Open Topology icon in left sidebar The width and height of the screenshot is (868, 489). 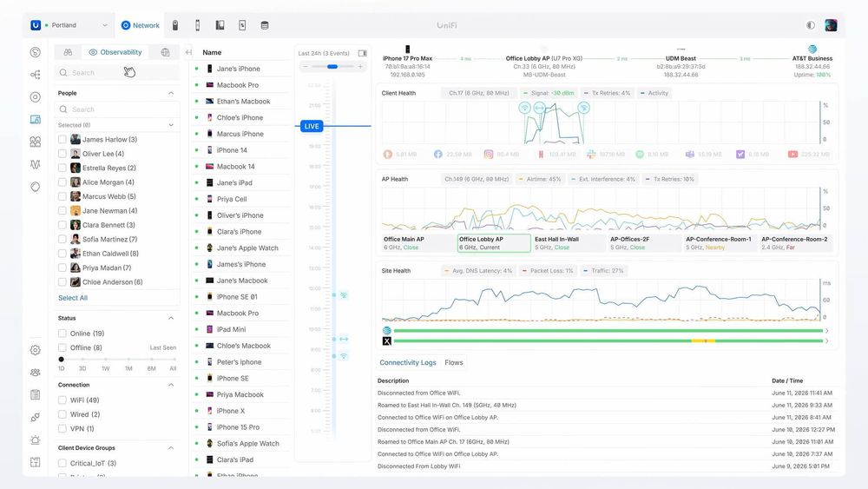tap(36, 75)
